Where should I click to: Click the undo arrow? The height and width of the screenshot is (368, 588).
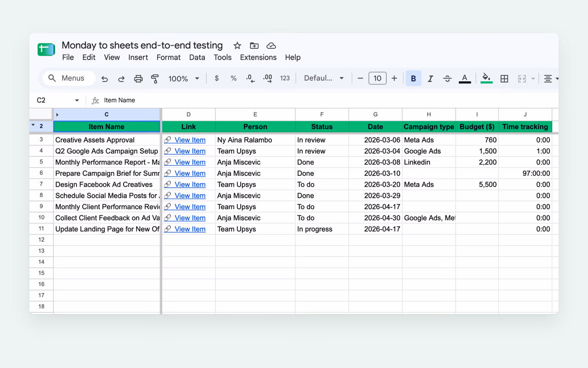click(x=105, y=79)
